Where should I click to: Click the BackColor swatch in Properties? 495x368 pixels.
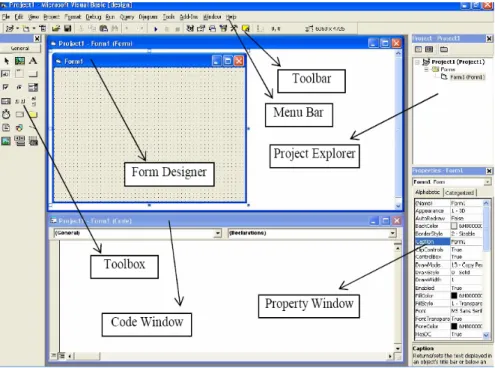pyautogui.click(x=454, y=226)
